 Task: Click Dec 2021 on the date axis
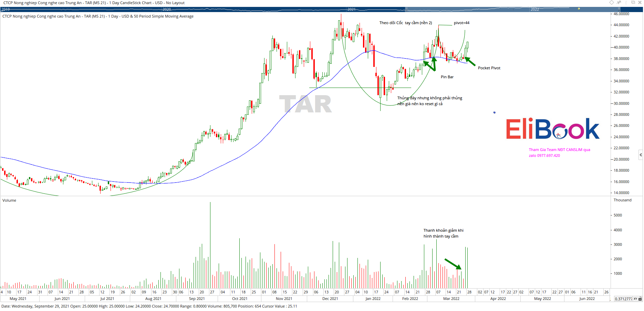click(x=330, y=299)
